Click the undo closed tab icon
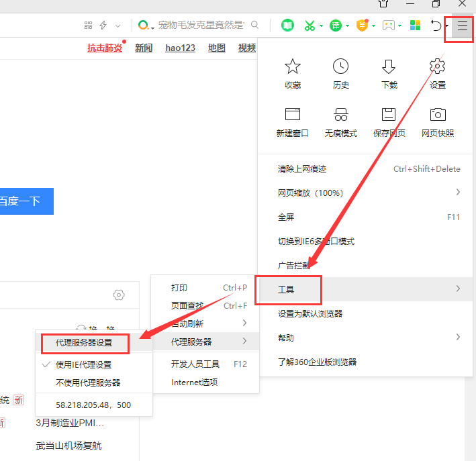This screenshot has width=476, height=461. [436, 25]
